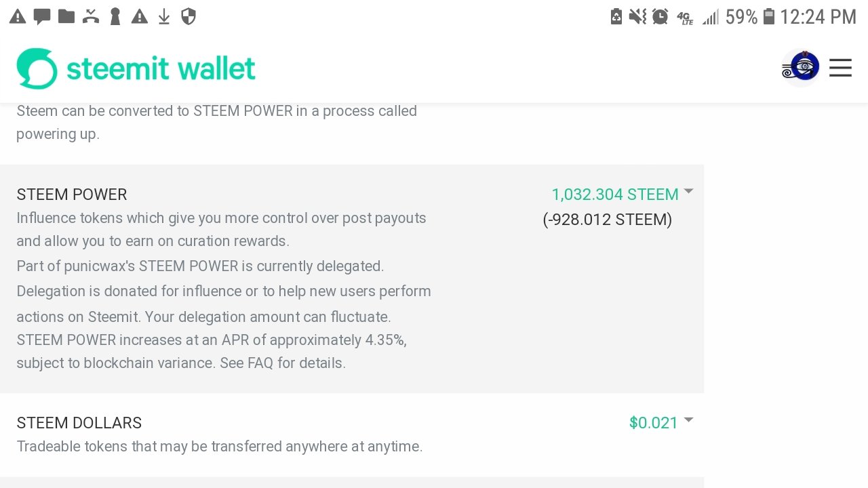Tap the security shield status icon

pos(189,17)
